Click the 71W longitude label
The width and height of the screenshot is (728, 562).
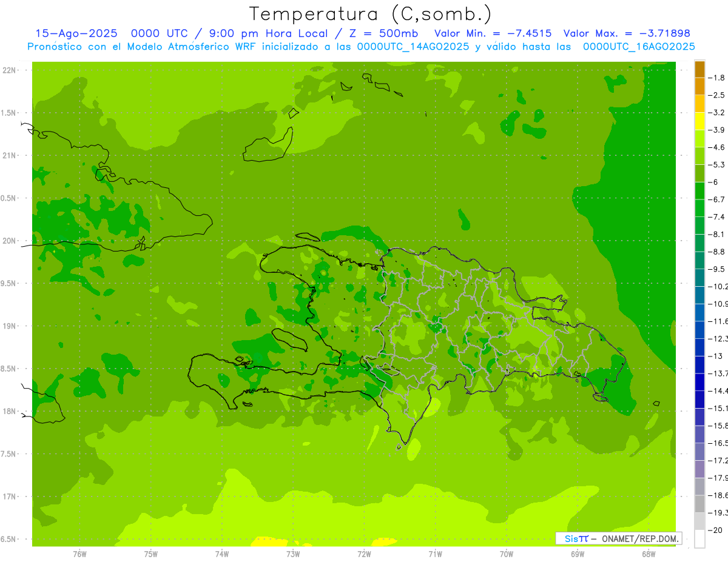435,554
